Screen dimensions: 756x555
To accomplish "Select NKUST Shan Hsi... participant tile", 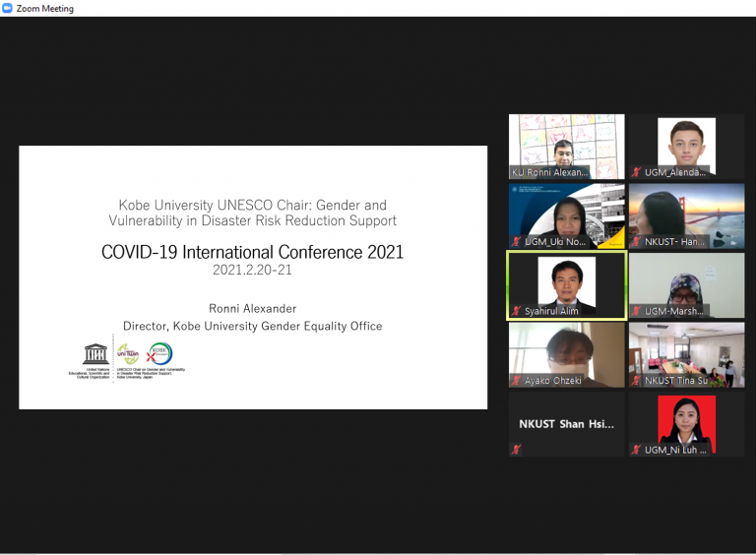I will pos(567,424).
